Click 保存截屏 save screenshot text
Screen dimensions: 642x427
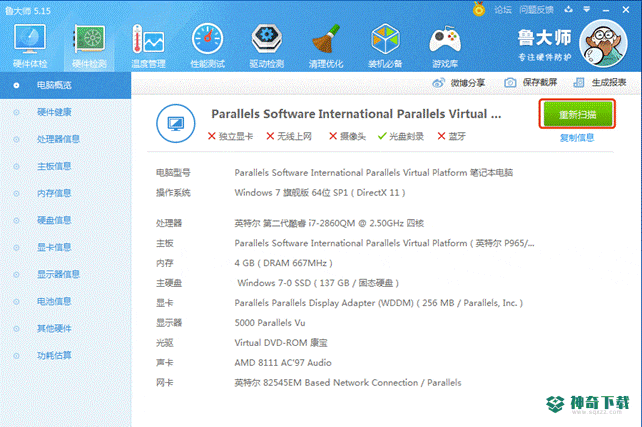coord(540,83)
